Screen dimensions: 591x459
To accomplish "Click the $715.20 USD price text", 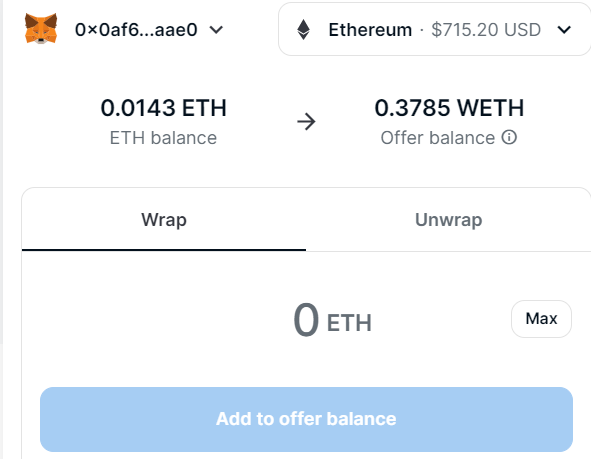I will click(486, 29).
